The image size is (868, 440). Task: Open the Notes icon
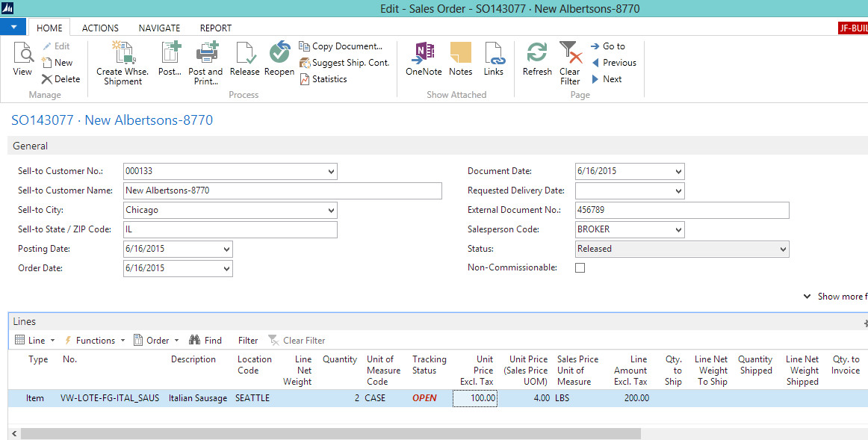(x=461, y=54)
